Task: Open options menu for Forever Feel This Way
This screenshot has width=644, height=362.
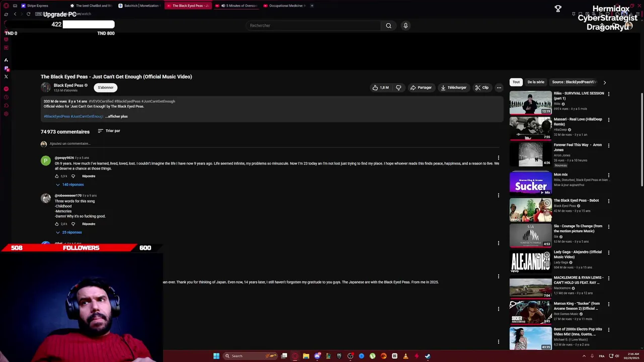Action: tap(609, 145)
